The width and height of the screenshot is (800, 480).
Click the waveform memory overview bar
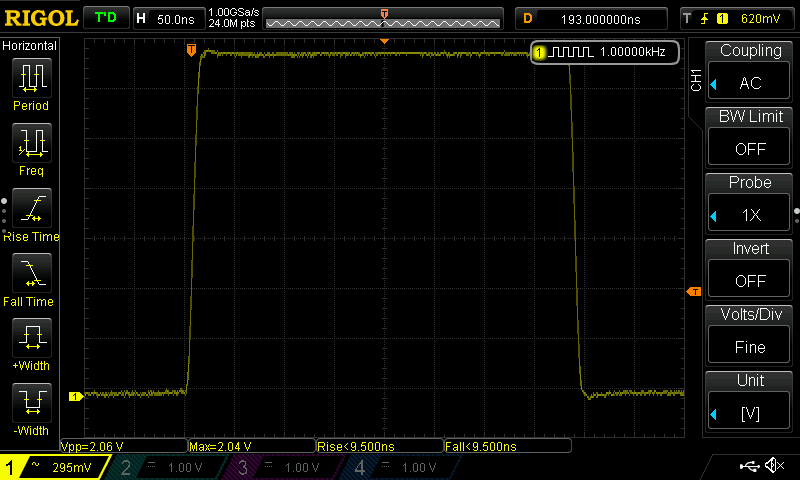pyautogui.click(x=383, y=19)
